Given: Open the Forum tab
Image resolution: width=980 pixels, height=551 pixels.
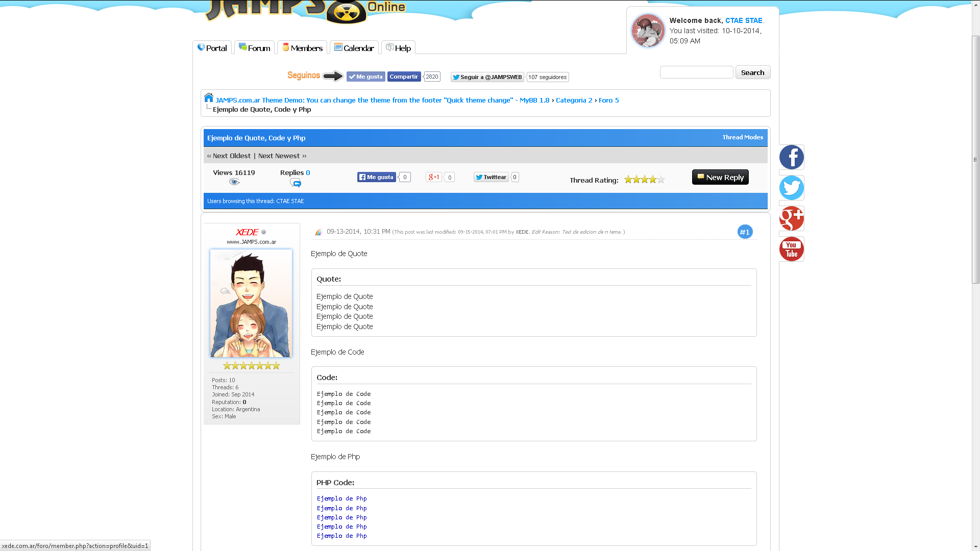Looking at the screenshot, I should 254,48.
